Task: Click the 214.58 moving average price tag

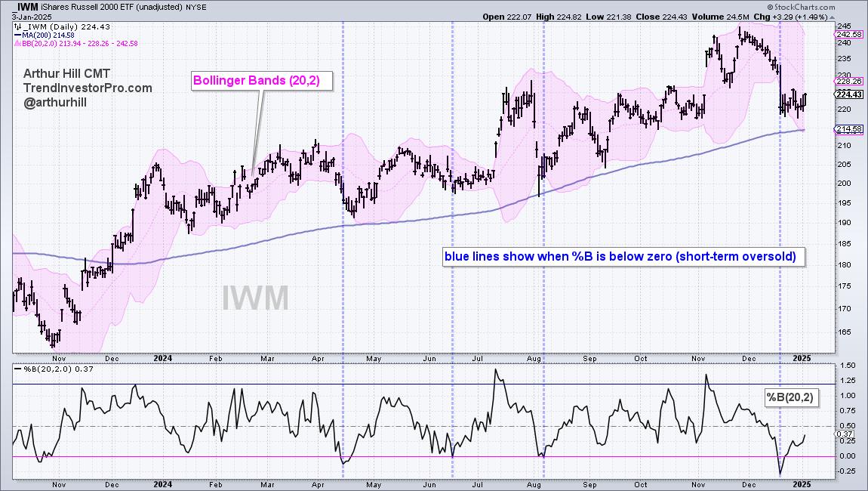Action: pos(849,130)
